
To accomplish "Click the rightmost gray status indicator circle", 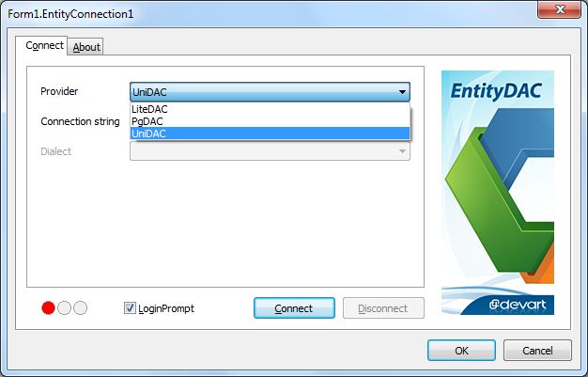I will [x=80, y=308].
